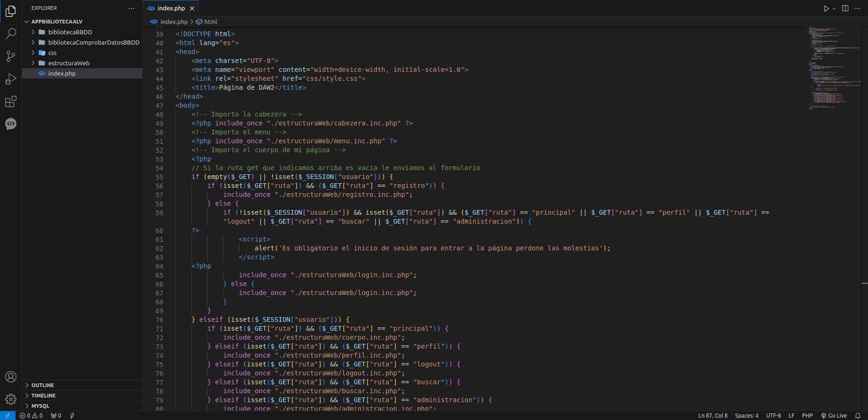Change indentation via Spaces: 4

746,416
